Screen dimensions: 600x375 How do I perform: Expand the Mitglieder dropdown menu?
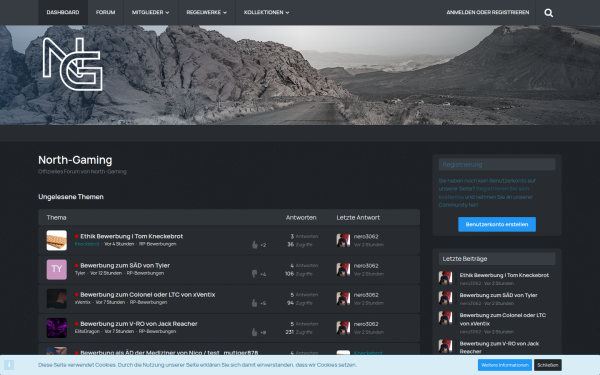(x=151, y=12)
